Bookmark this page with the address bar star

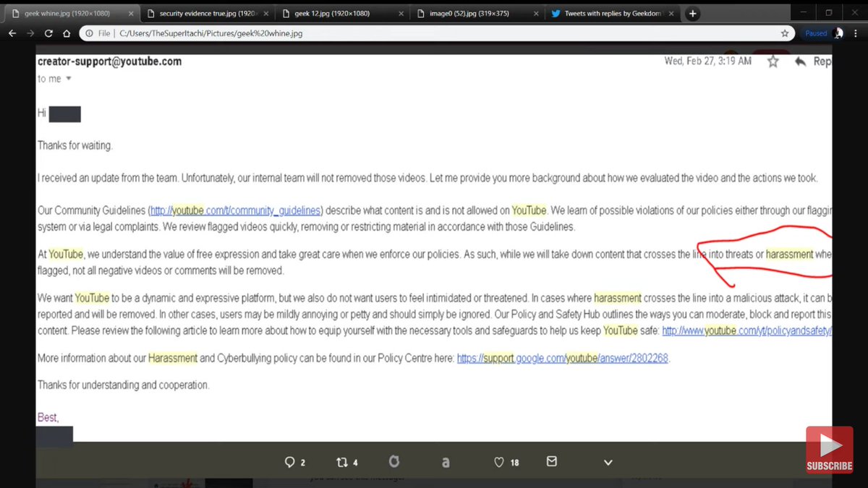point(785,33)
